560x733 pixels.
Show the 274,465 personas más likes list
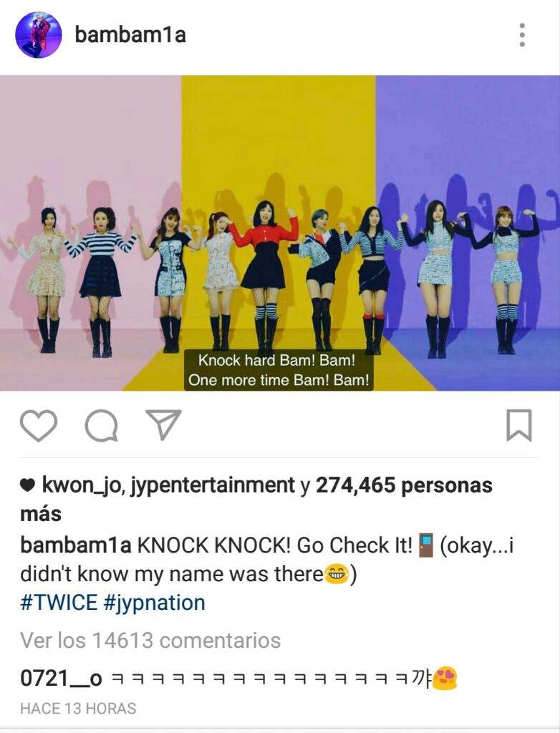point(256,499)
